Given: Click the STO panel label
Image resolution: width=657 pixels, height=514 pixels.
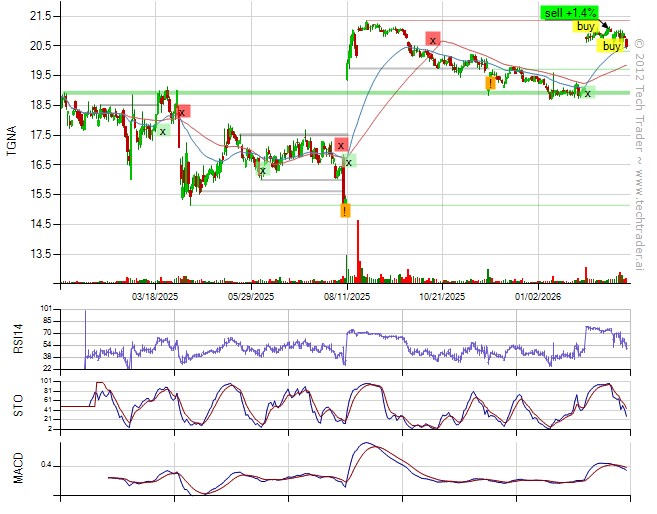Looking at the screenshot, I should tap(18, 406).
